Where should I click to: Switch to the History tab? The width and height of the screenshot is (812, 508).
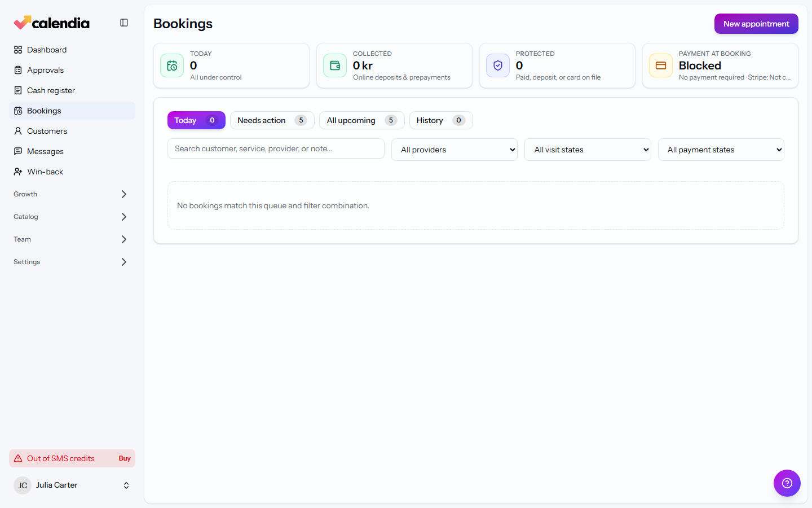[441, 120]
